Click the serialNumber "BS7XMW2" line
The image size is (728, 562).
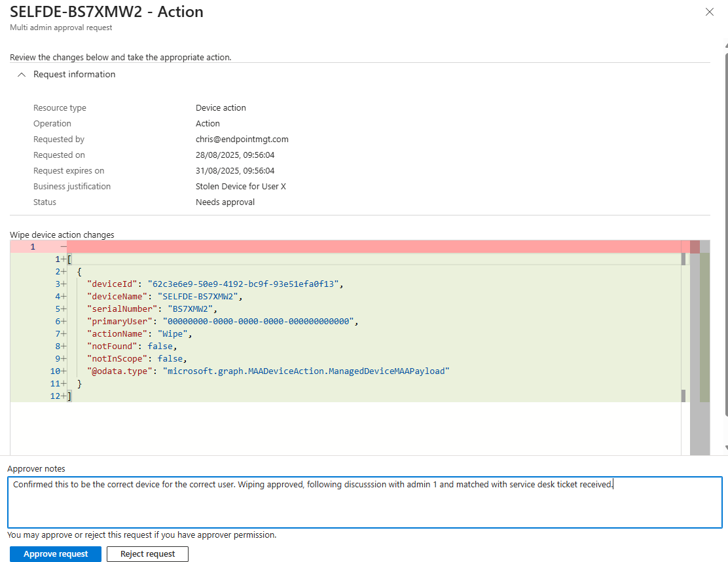pos(153,309)
